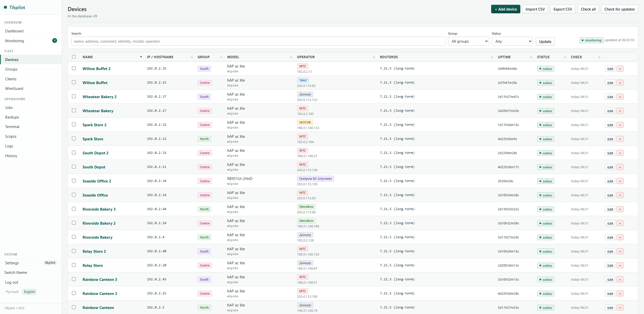Expand the Status Any dropdown

(512, 41)
